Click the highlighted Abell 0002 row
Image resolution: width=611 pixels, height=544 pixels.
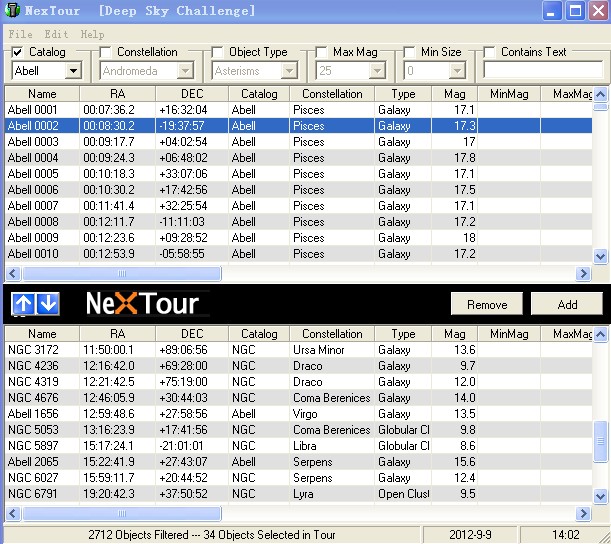298,126
